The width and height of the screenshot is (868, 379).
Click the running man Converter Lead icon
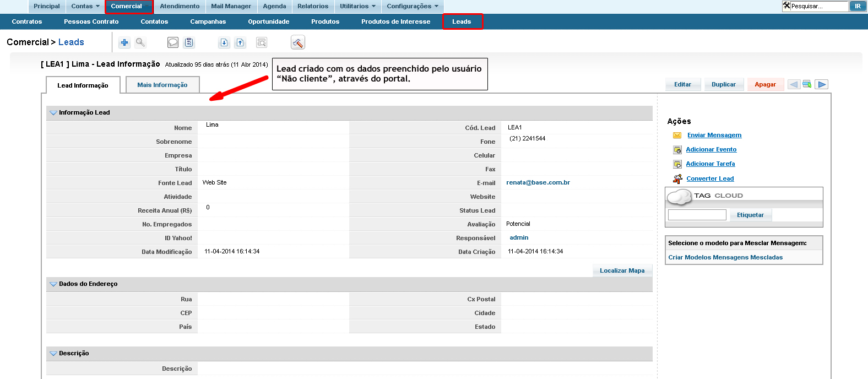[677, 178]
